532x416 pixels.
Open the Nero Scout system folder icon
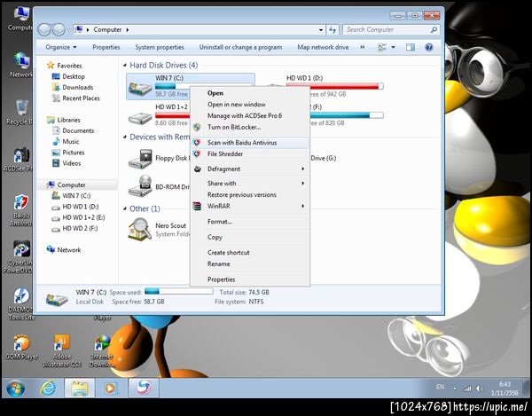pos(140,230)
